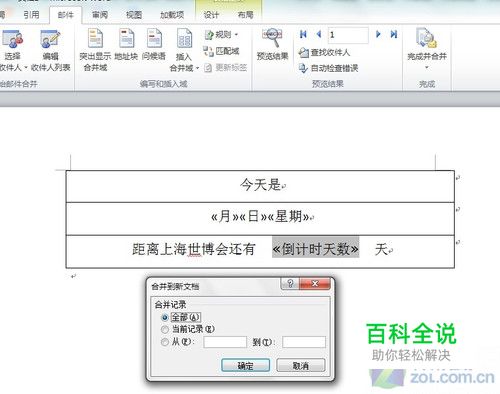Click the From (从) input box
500x394 pixels.
coord(225,342)
